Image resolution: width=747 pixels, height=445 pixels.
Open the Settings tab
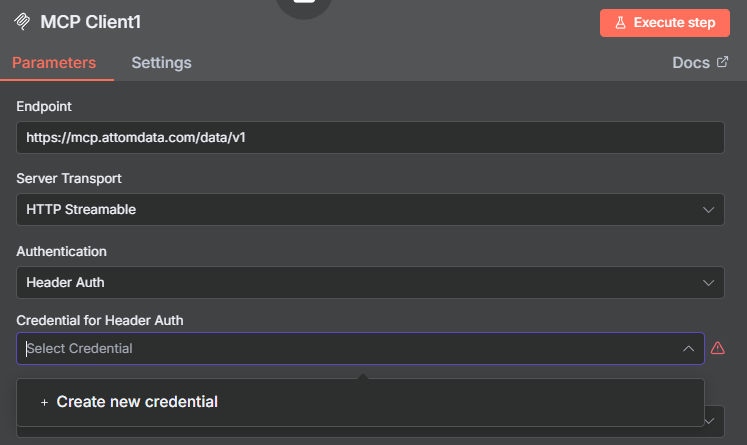pyautogui.click(x=162, y=63)
